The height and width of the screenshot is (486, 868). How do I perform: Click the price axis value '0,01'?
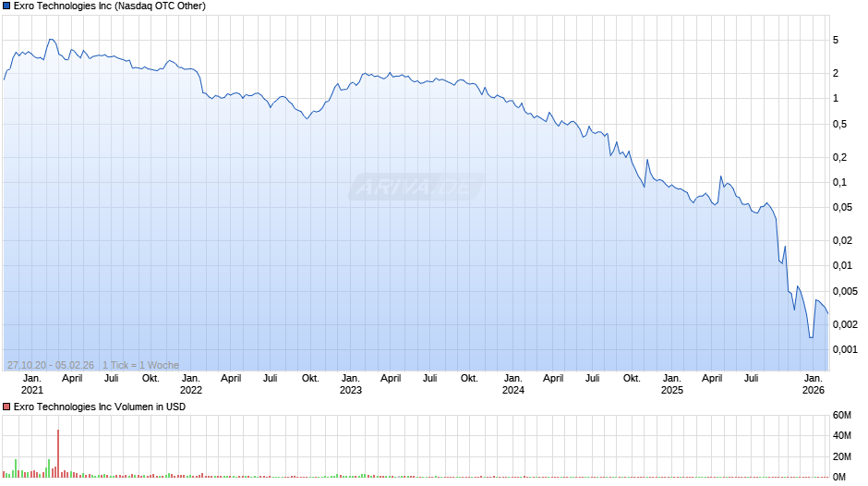coord(842,265)
